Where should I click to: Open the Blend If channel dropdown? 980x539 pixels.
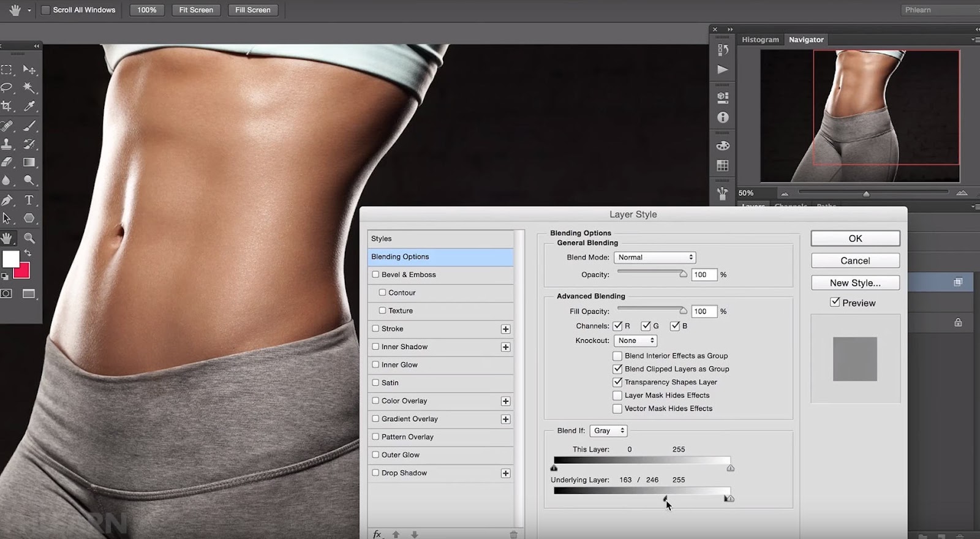coord(608,431)
